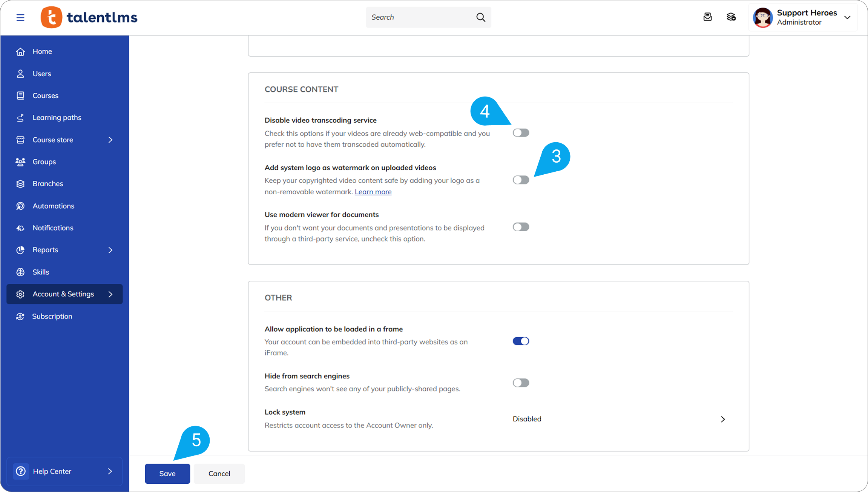The height and width of the screenshot is (492, 868).
Task: Expand the Reports submenu chevron
Action: pyautogui.click(x=110, y=250)
